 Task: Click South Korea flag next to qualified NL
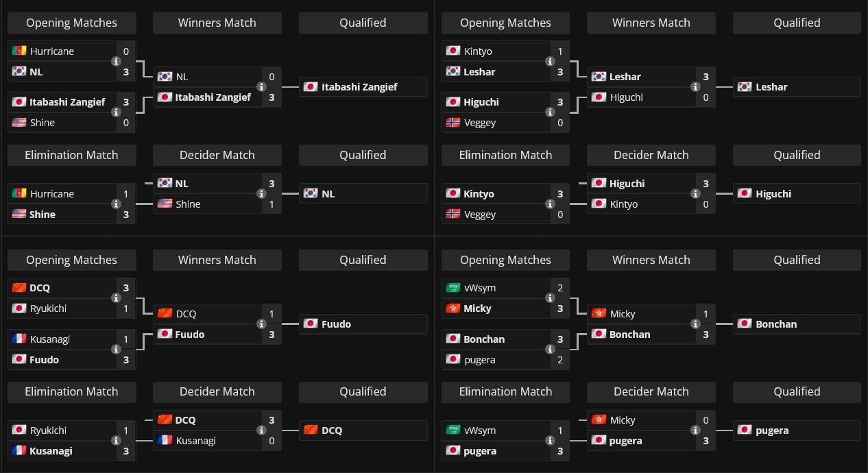(311, 194)
